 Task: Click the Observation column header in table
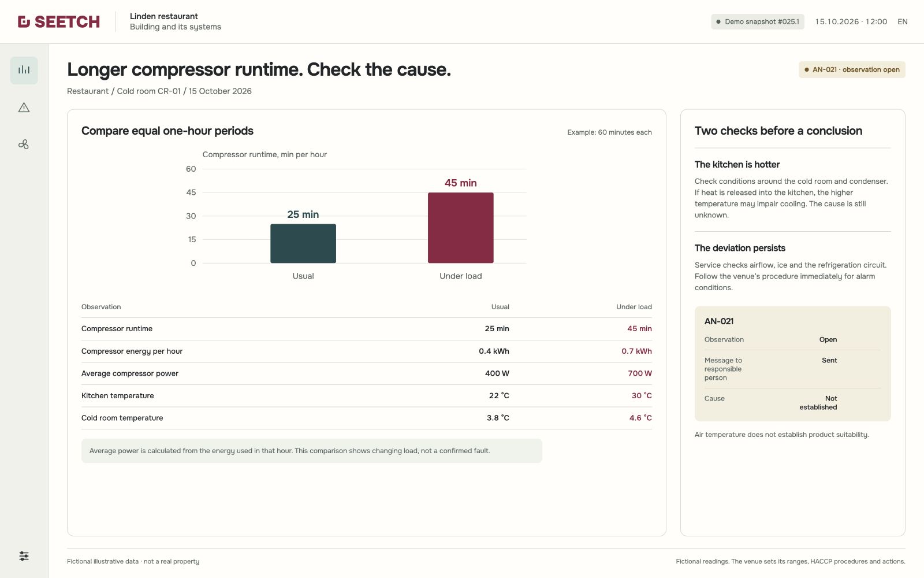(x=101, y=307)
